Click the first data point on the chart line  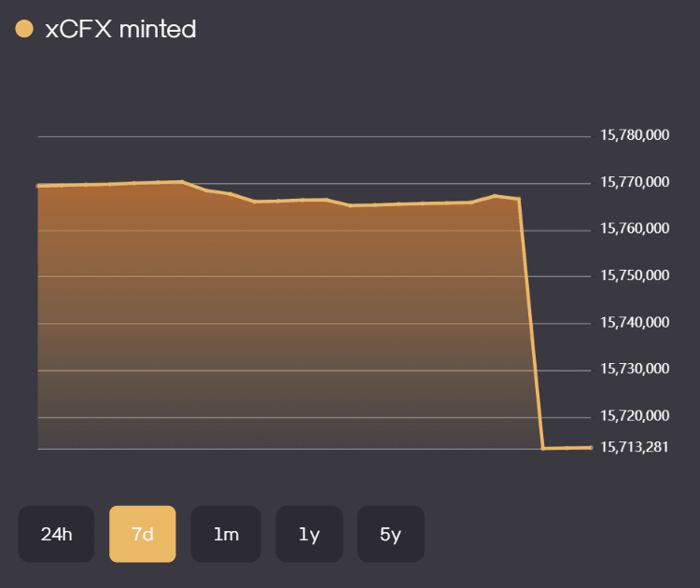point(38,186)
